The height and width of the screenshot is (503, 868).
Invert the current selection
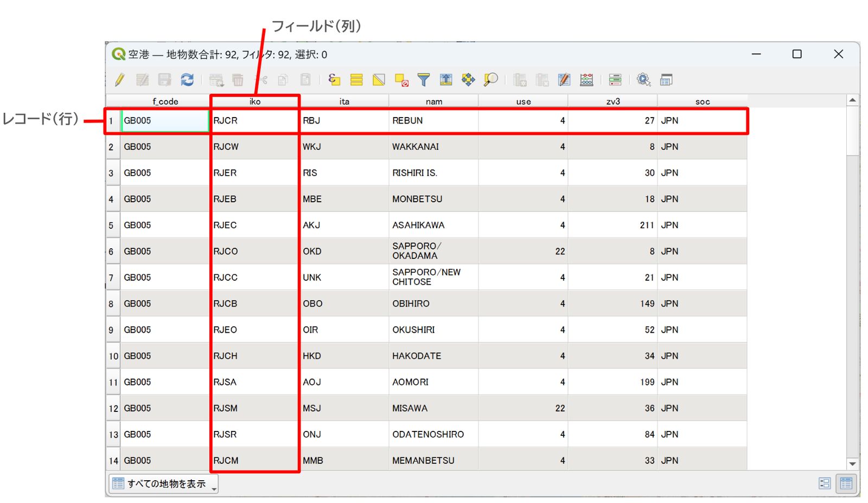click(x=379, y=80)
